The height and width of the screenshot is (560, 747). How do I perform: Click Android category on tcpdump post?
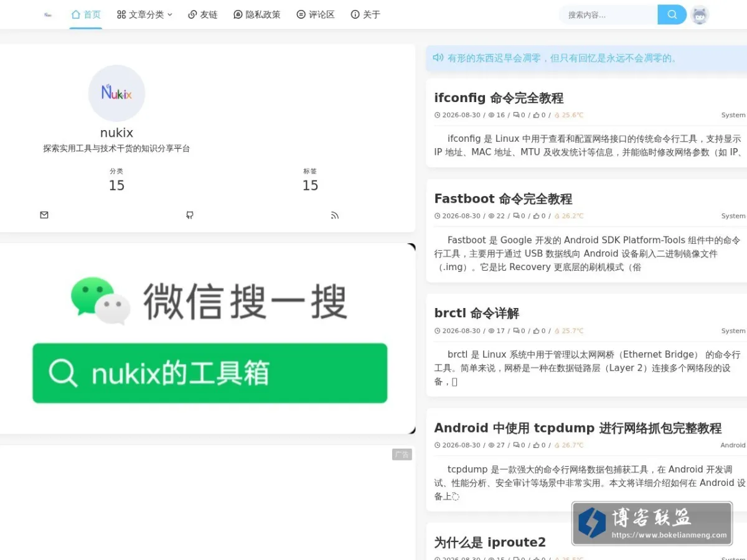(x=733, y=445)
